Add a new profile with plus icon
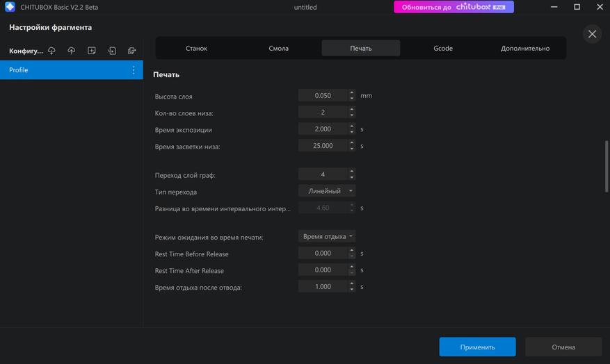 click(x=91, y=51)
